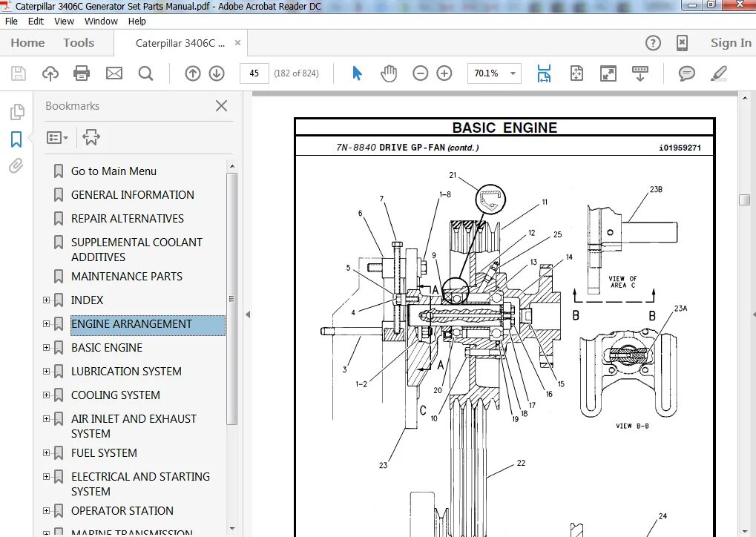Go to previous page arrow icon
Screen dimensions: 756x537
pyautogui.click(x=193, y=73)
